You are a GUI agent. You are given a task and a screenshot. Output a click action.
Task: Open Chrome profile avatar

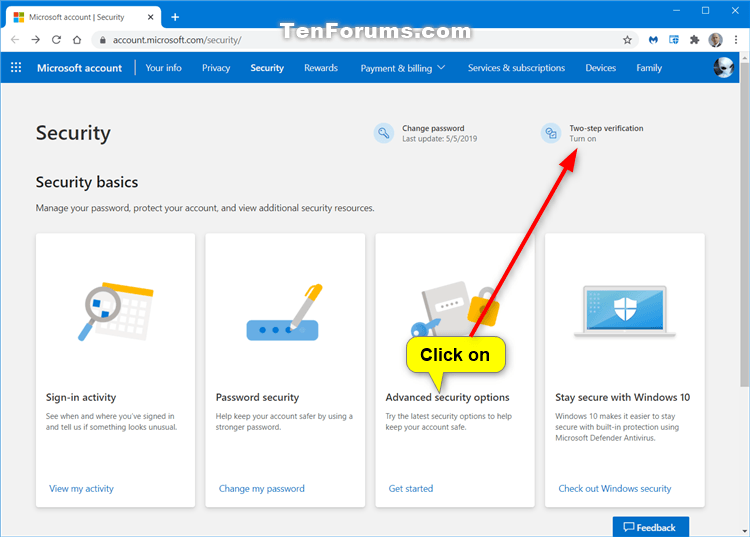tap(716, 40)
